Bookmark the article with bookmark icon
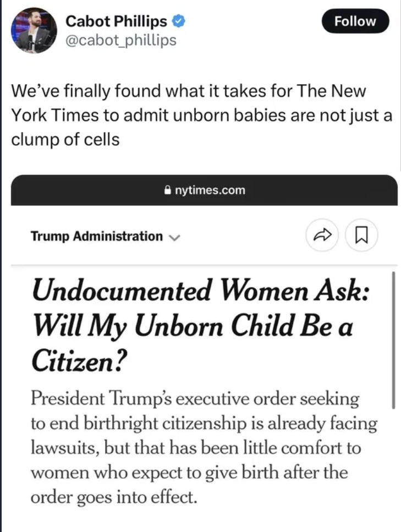The image size is (401, 532). (x=361, y=235)
